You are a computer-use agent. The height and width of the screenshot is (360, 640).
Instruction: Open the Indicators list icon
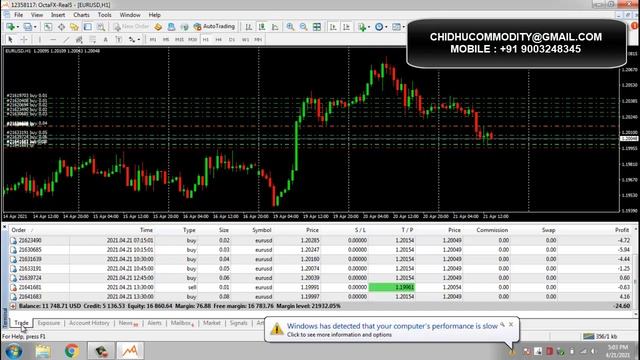362,27
